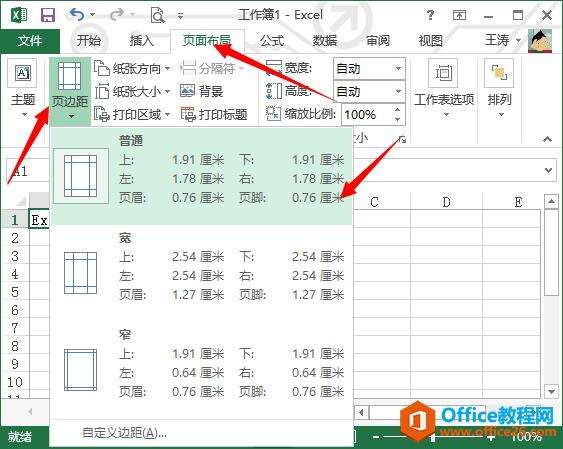Select row 1 header

pyautogui.click(x=15, y=220)
